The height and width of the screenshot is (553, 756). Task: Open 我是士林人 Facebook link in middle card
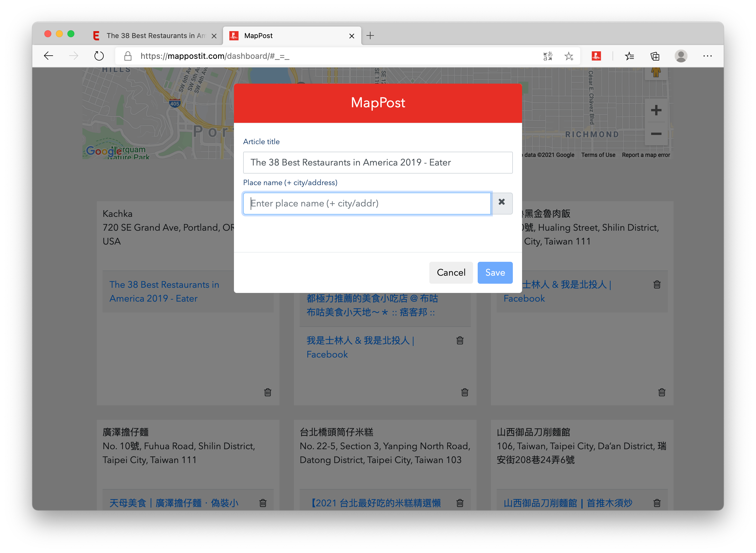point(360,347)
